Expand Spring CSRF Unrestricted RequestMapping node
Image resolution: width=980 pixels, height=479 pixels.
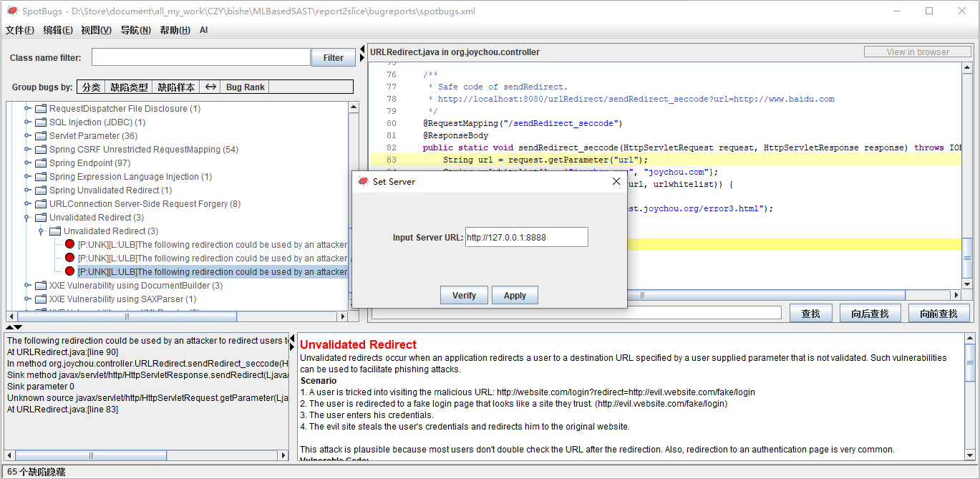tap(29, 150)
